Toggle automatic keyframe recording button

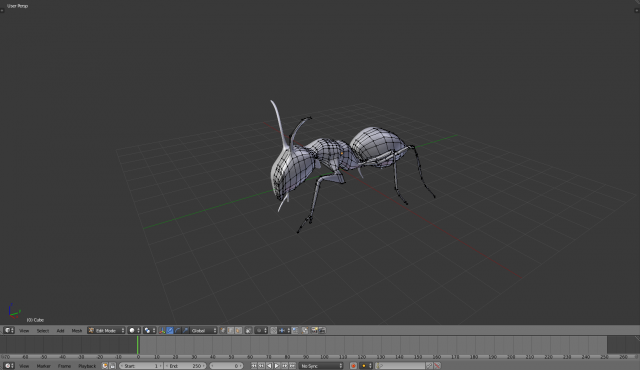click(353, 366)
